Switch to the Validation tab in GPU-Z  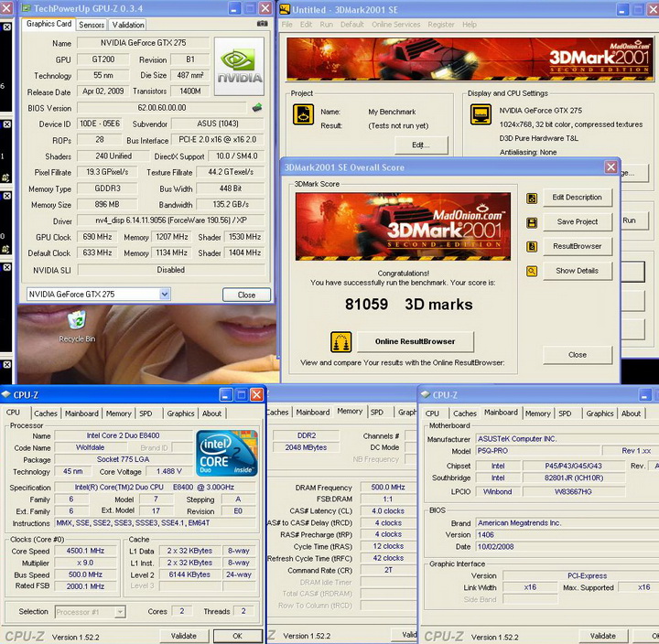128,25
